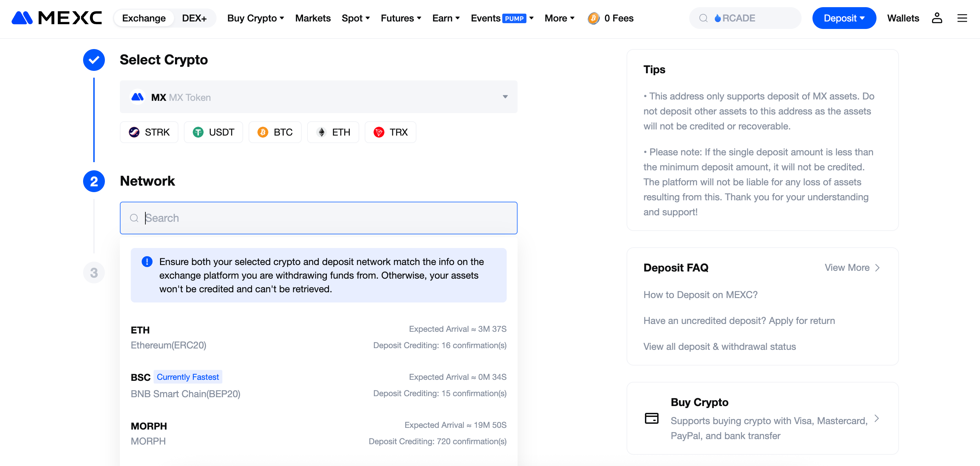
Task: Click the View More chevron arrow
Action: [877, 268]
